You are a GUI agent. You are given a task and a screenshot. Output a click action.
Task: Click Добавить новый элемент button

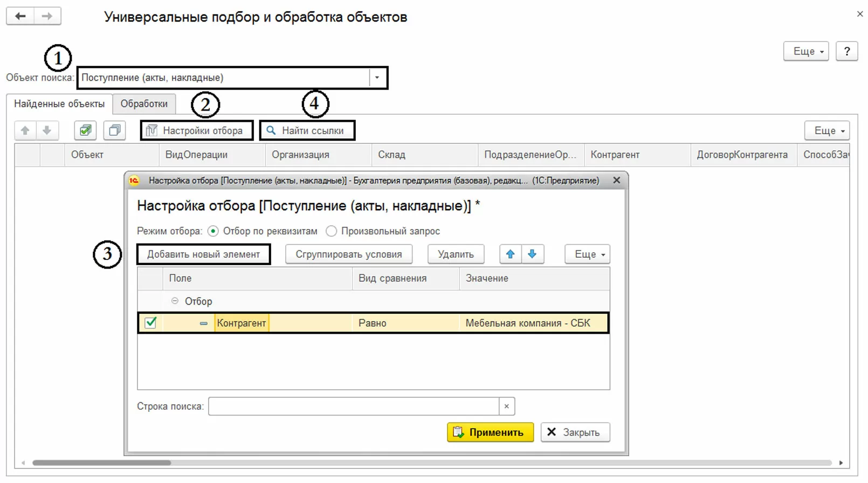[203, 254]
